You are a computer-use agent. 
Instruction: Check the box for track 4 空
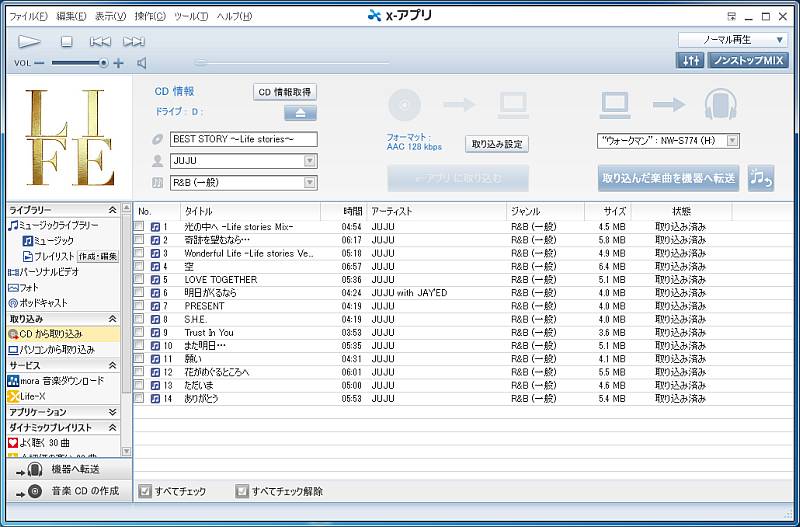(x=139, y=266)
